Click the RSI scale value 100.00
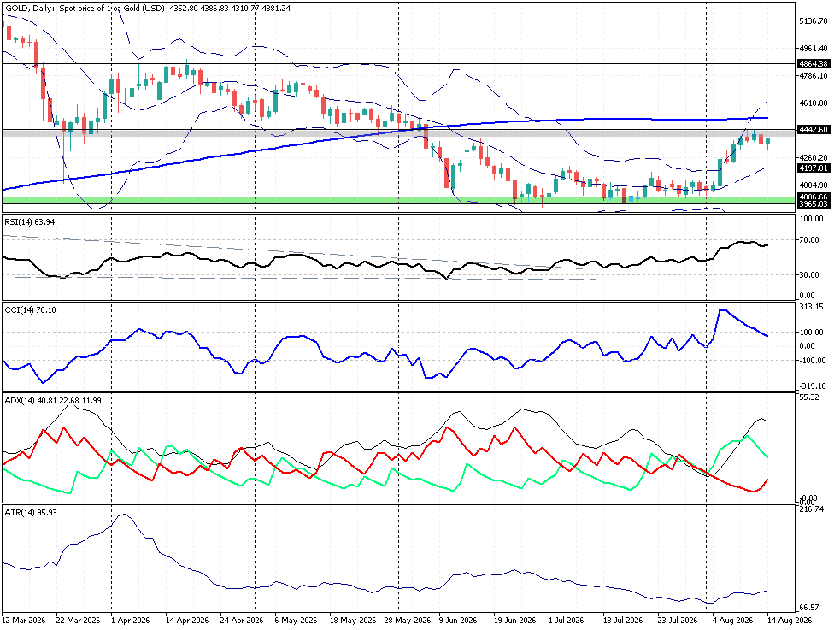The image size is (840, 630). click(811, 219)
